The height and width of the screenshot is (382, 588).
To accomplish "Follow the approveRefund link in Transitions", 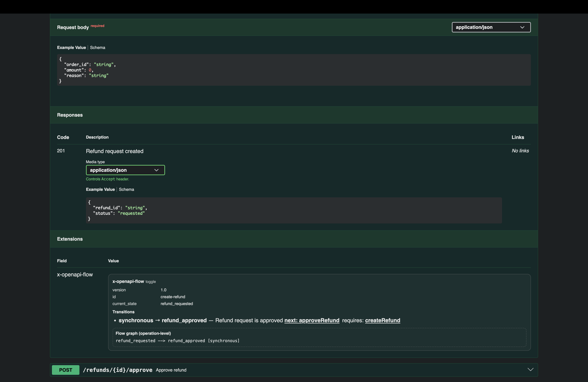I will (312, 320).
